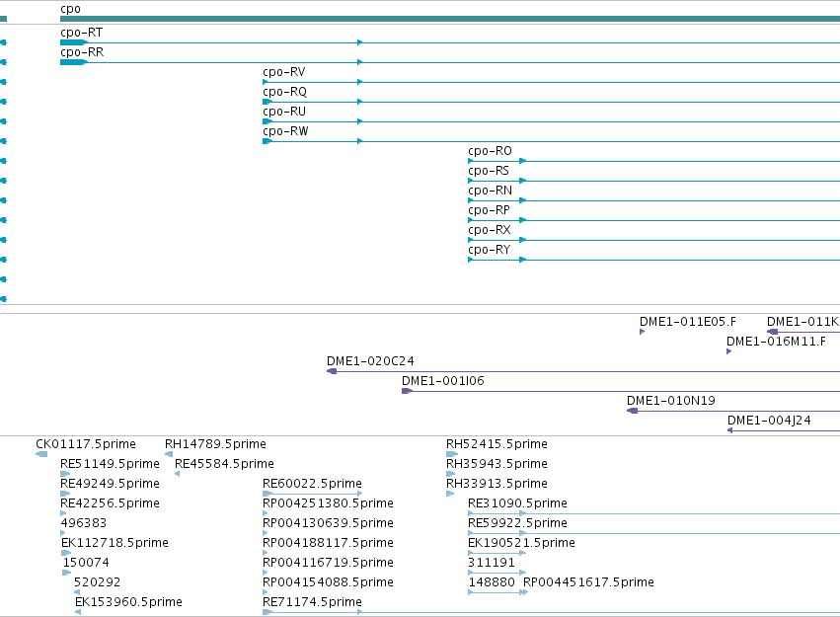Select the RP004251380.5prime label
The height and width of the screenshot is (617, 840).
click(328, 503)
